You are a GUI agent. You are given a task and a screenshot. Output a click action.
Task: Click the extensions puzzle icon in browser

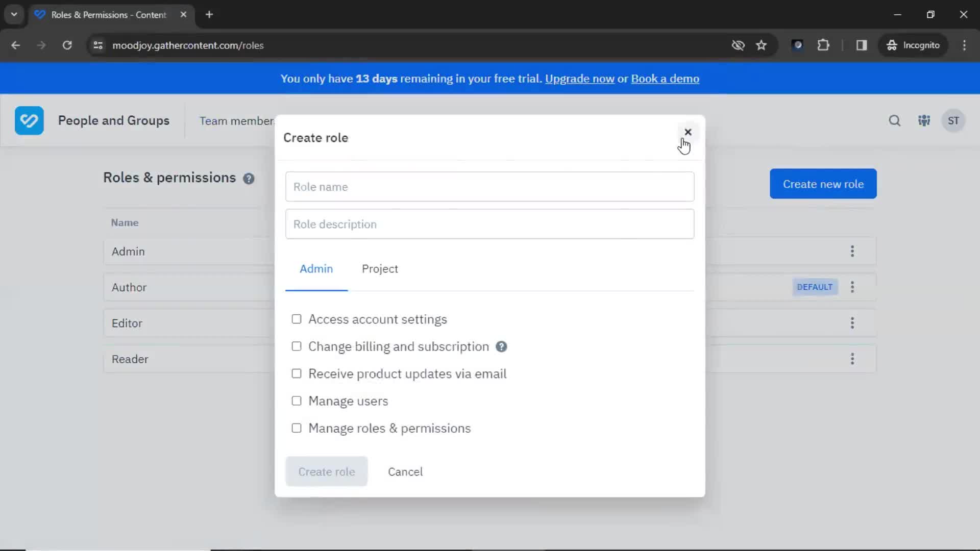tap(824, 45)
